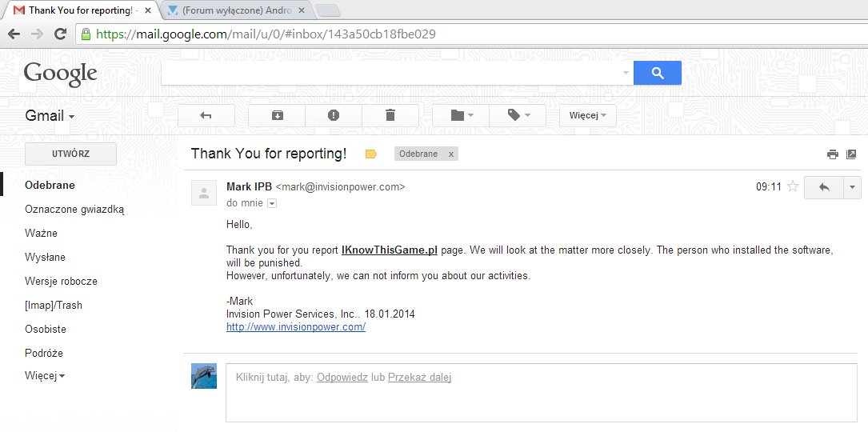Report the message as spam
Image resolution: width=868 pixels, height=432 pixels.
(x=334, y=115)
